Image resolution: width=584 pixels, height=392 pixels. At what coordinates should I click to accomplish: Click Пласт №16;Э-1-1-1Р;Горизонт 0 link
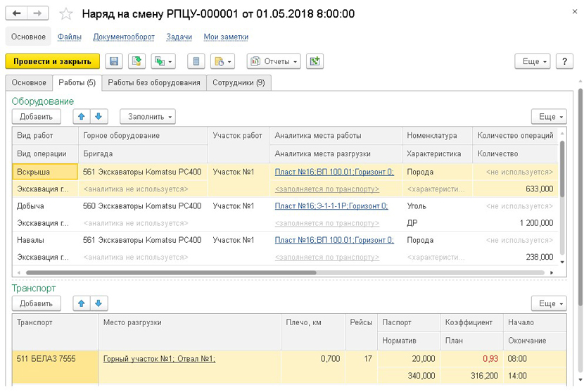331,206
